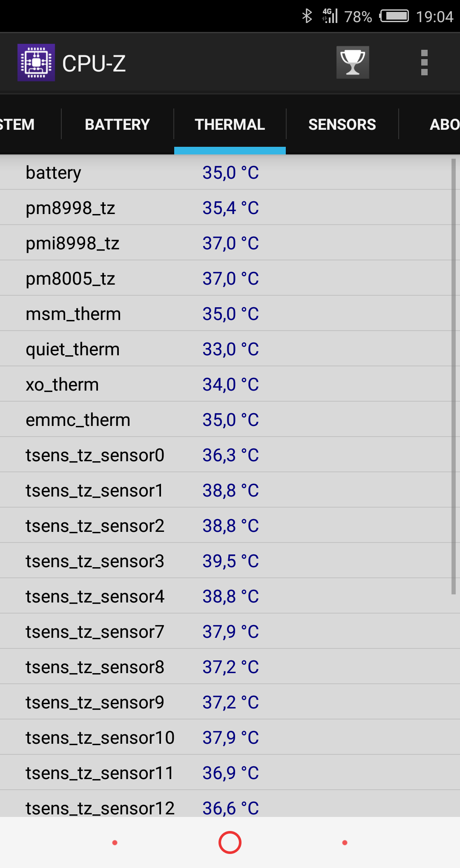Tap the right navigation dot button
The image size is (460, 868).
345,842
